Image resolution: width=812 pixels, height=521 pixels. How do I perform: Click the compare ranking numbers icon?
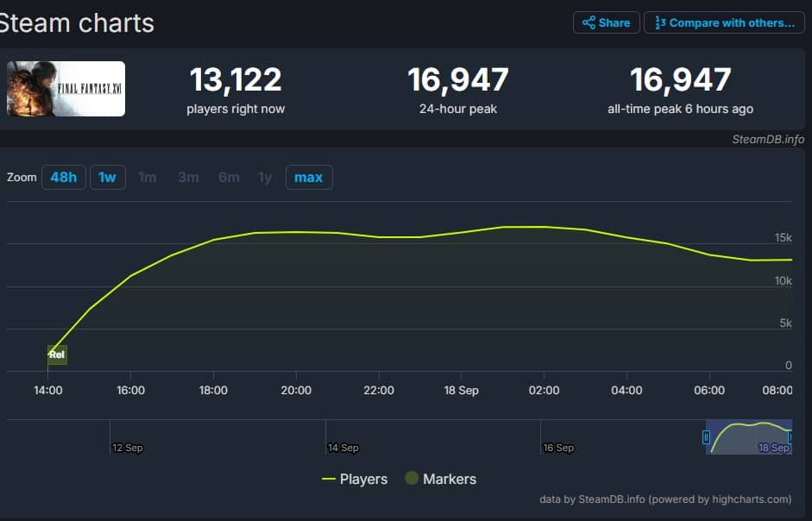(660, 22)
